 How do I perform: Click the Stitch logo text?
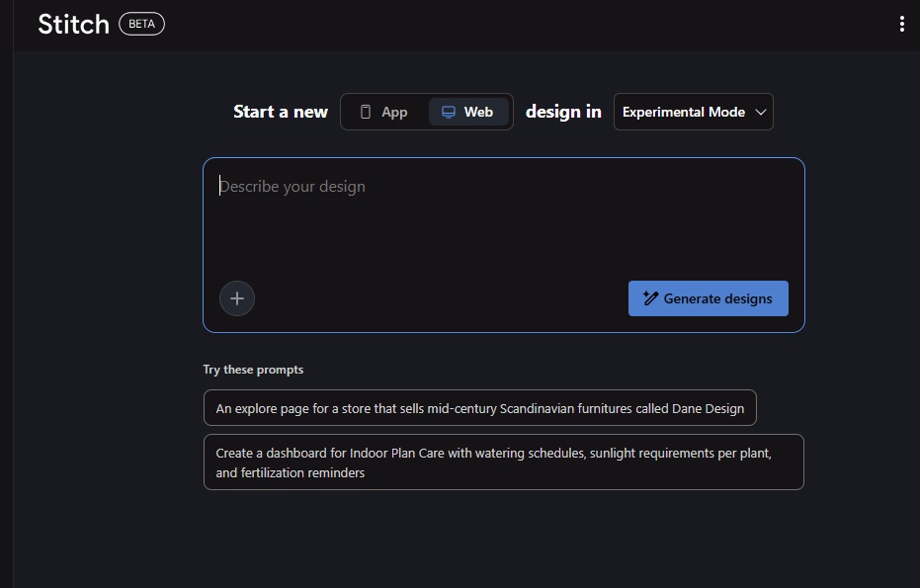coord(73,25)
